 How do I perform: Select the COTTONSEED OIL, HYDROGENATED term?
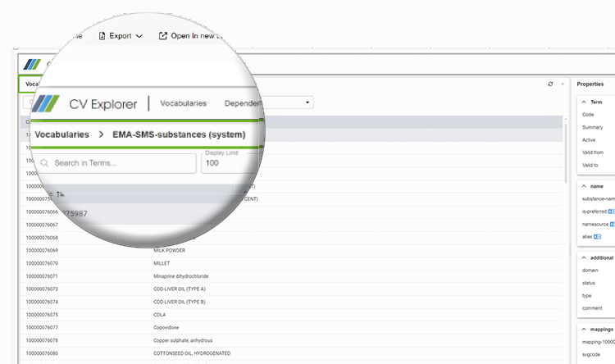tap(192, 353)
